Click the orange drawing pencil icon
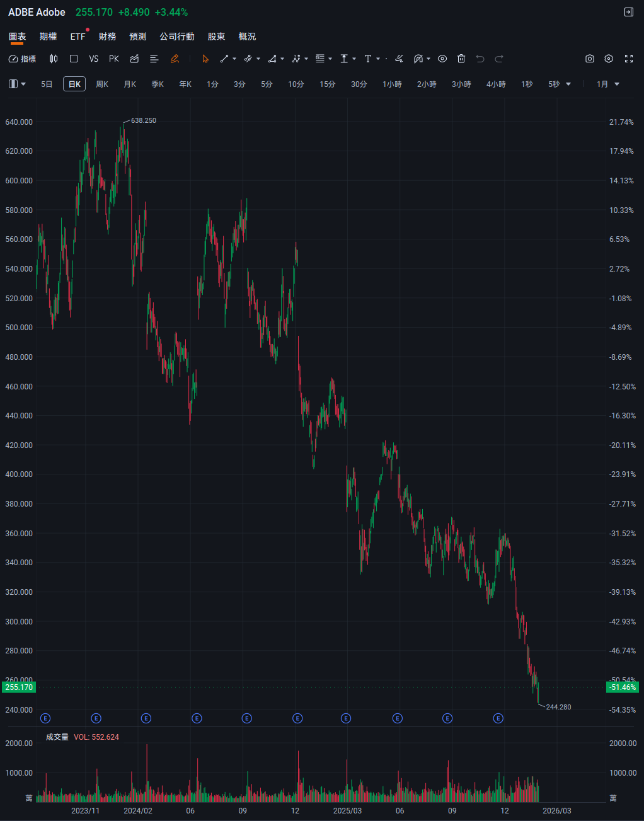Image resolution: width=644 pixels, height=821 pixels. click(175, 59)
